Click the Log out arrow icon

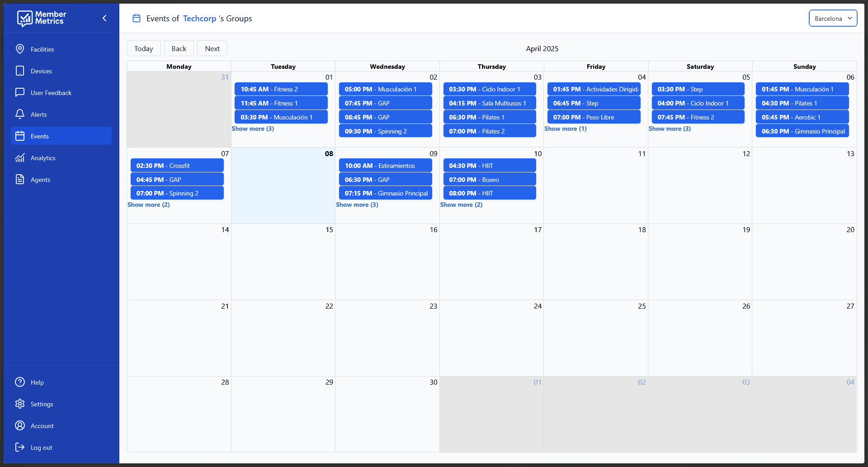coord(20,447)
